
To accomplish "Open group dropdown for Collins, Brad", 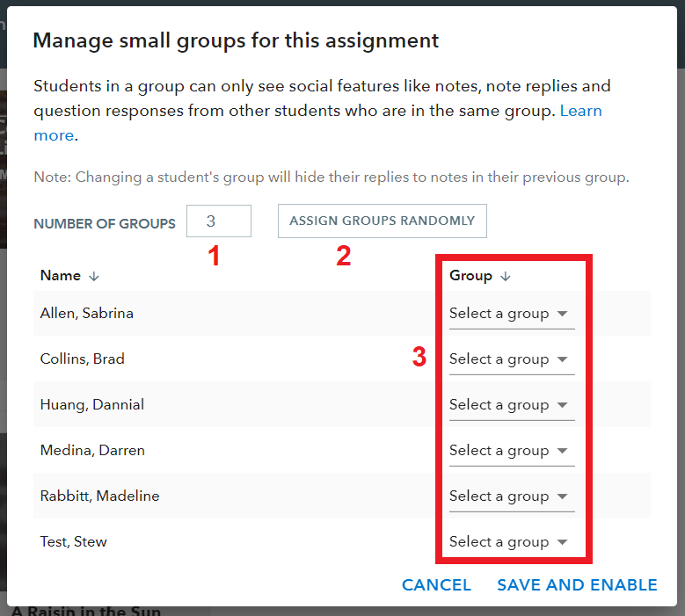I will click(512, 359).
